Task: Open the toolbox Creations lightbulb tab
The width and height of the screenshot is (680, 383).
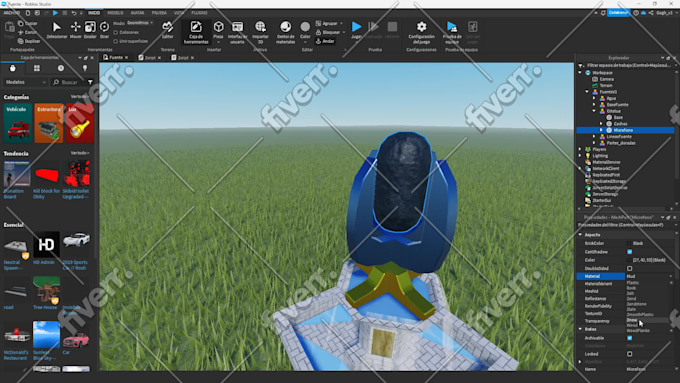Action: [x=85, y=68]
